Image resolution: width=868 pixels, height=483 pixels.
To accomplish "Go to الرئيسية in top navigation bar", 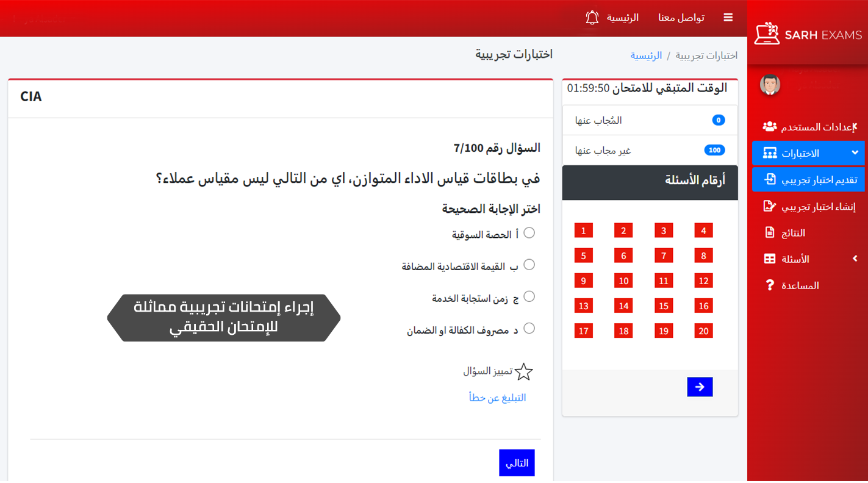I will coord(622,18).
